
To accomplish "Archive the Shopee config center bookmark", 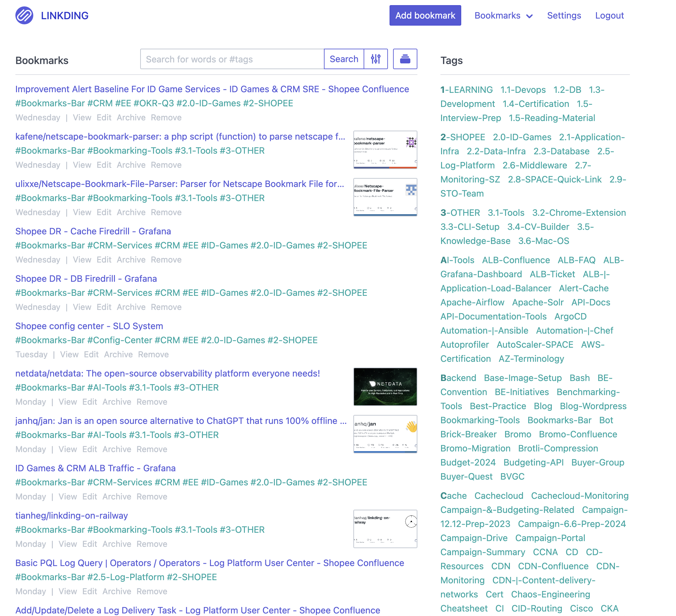I will (118, 354).
